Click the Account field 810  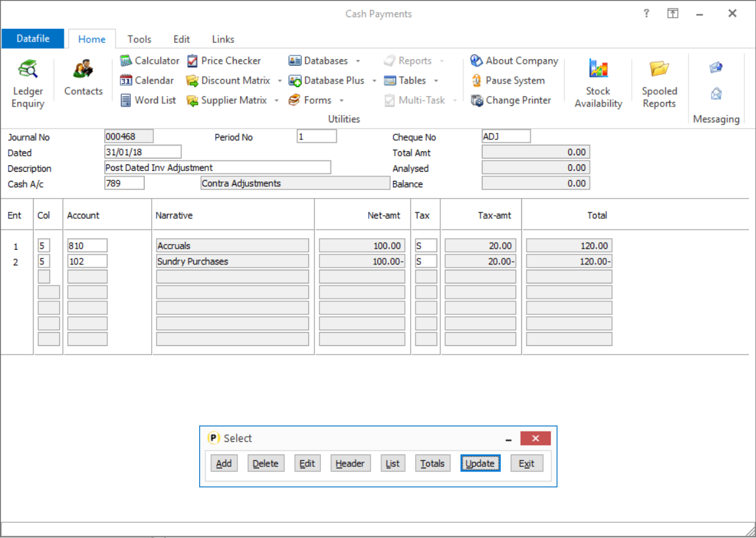[87, 245]
